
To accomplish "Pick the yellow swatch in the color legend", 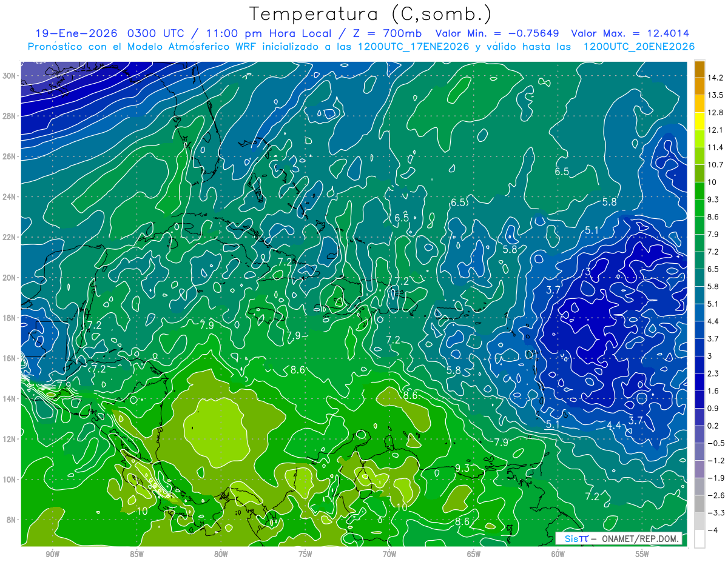I will (x=699, y=121).
